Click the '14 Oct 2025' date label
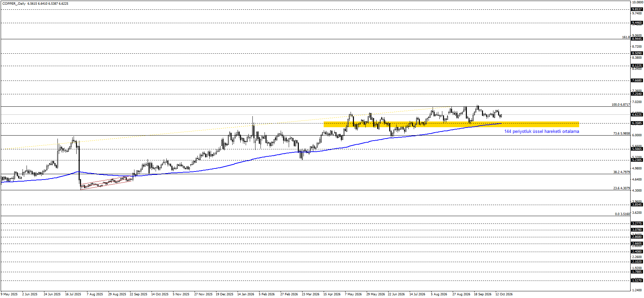644x298 pixels. (160, 294)
